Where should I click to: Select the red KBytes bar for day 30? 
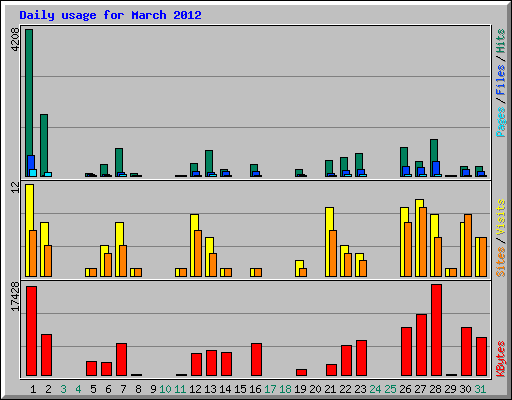tap(466, 352)
